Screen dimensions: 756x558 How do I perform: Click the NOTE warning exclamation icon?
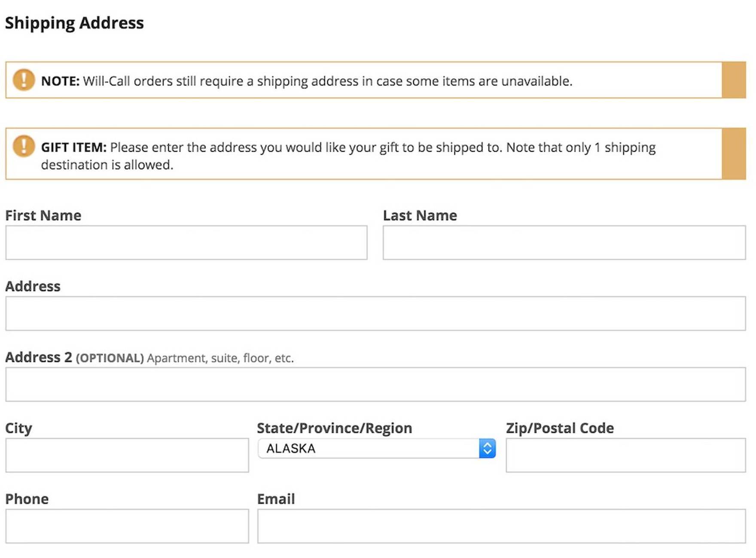[x=24, y=80]
